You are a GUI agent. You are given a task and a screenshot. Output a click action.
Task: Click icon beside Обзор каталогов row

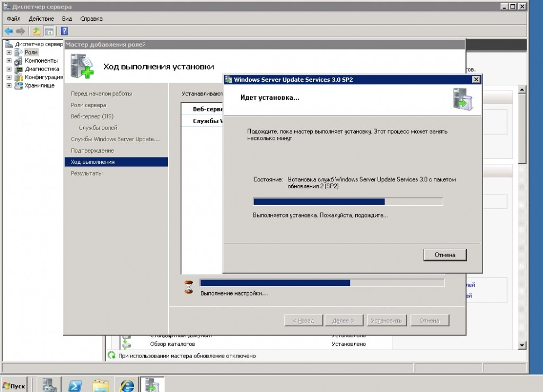tap(127, 344)
